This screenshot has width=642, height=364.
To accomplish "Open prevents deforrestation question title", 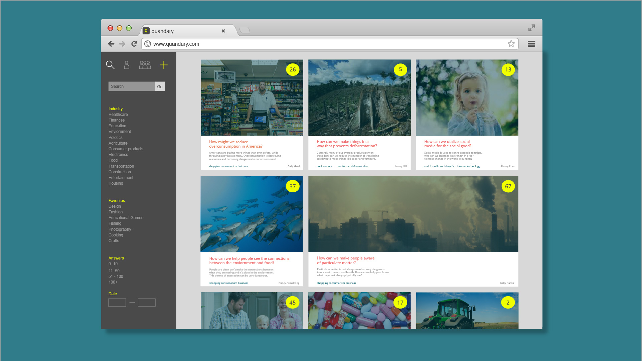I will point(347,144).
